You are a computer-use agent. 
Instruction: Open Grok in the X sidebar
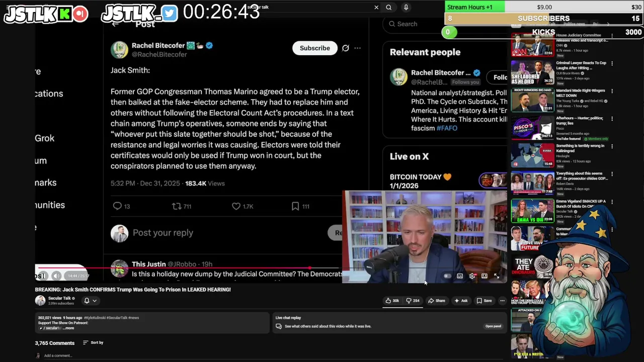[x=44, y=138]
